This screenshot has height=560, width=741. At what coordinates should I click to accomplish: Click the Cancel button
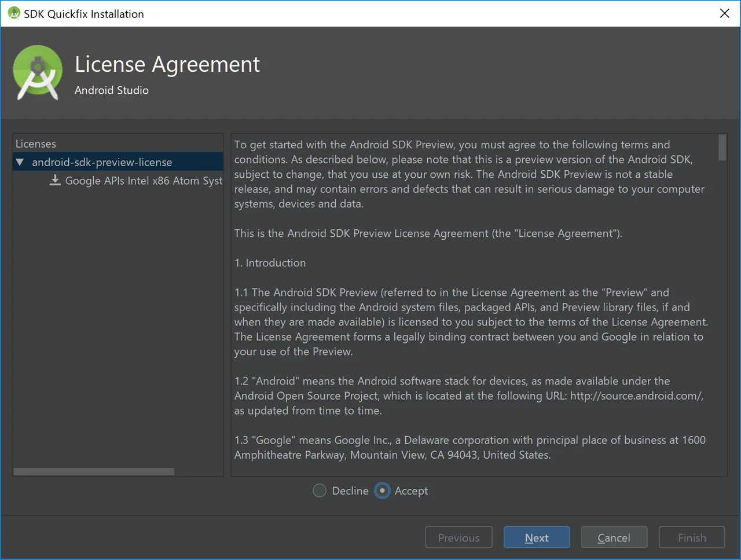coord(614,537)
